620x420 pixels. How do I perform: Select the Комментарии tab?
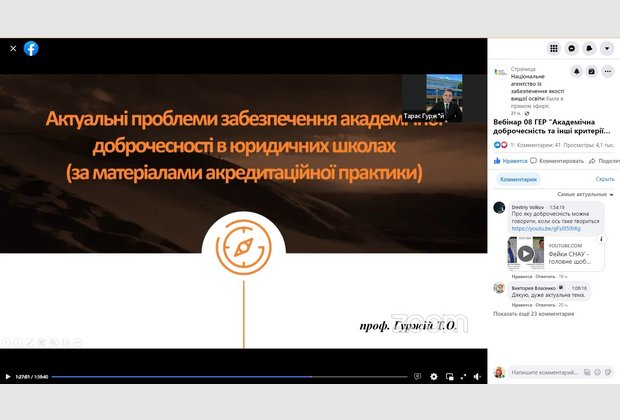click(518, 179)
